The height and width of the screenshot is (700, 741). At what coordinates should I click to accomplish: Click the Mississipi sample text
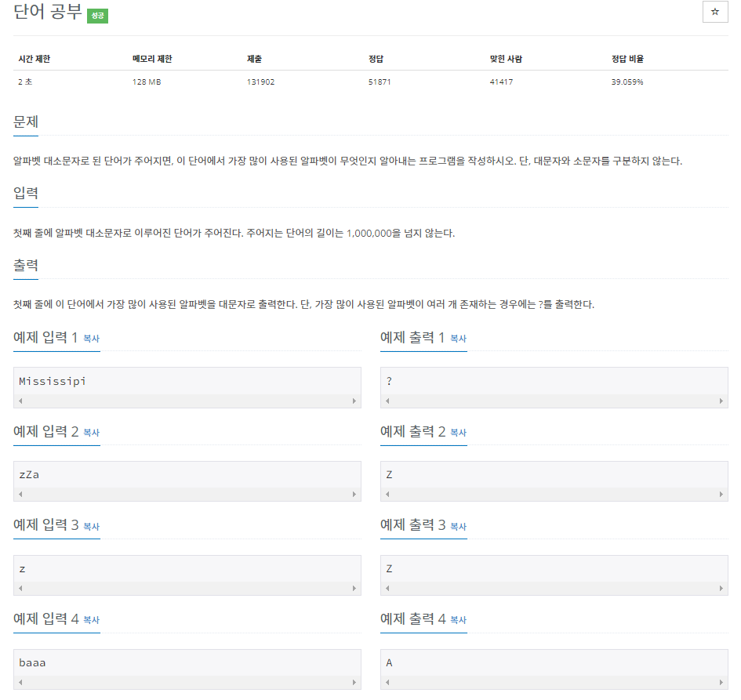53,382
